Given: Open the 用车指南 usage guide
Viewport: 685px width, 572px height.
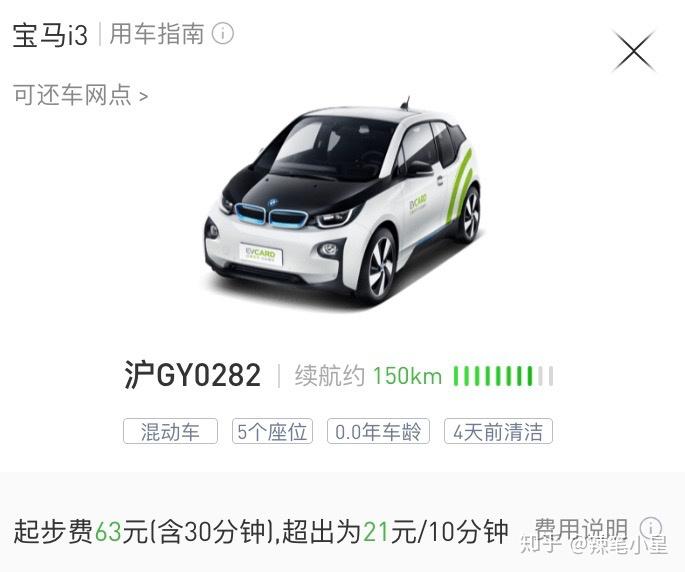Looking at the screenshot, I should [157, 34].
